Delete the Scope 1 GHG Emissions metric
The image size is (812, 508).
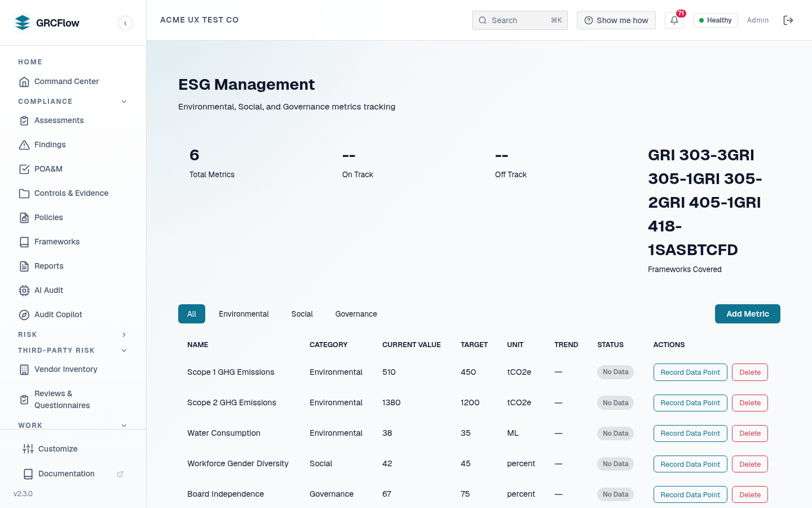tap(750, 373)
